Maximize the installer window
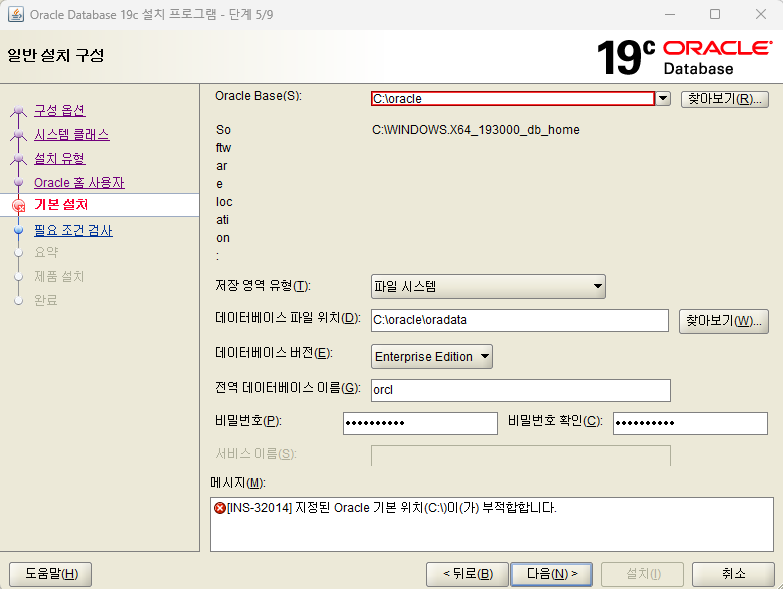Image resolution: width=783 pixels, height=589 pixels. [715, 14]
